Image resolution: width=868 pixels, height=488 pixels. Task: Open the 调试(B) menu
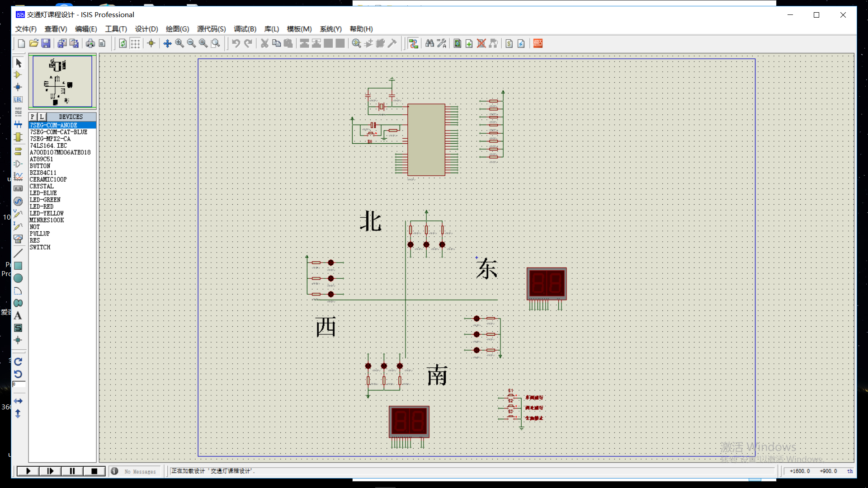(x=245, y=29)
